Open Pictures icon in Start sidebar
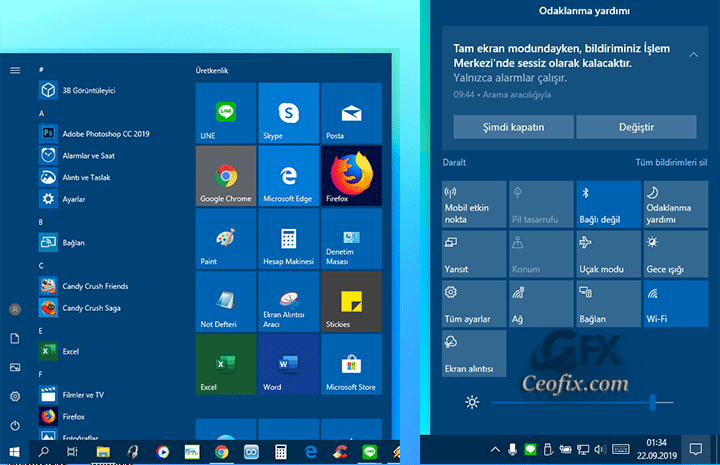Screen dimensions: 720x465 click(15, 367)
